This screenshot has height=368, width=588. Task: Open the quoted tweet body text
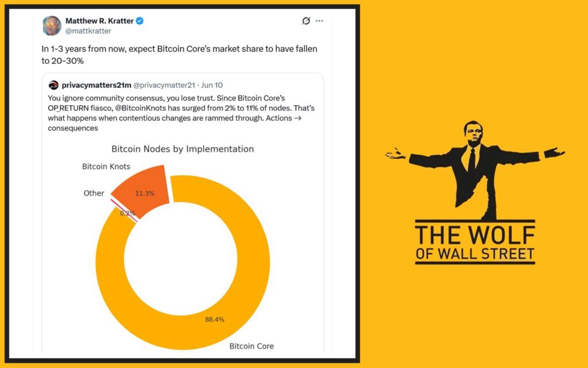[181, 113]
